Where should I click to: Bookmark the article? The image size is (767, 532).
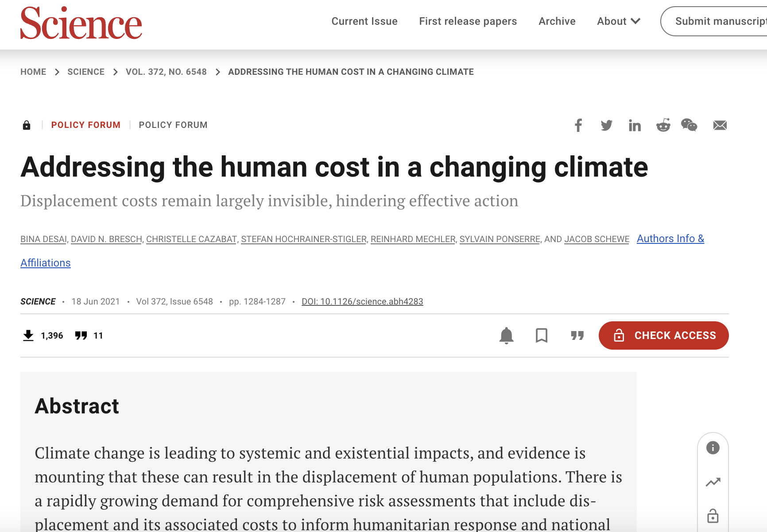pos(542,335)
